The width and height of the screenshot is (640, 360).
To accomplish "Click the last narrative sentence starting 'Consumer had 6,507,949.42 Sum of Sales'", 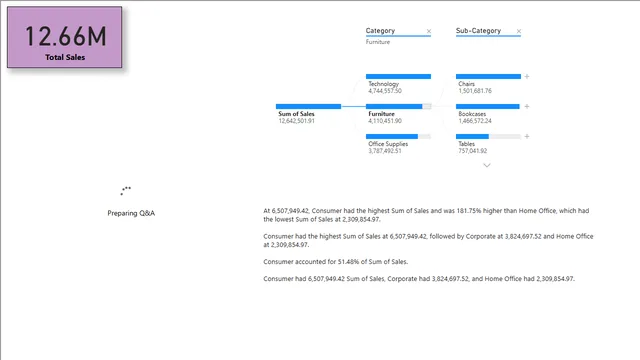I will pos(419,279).
